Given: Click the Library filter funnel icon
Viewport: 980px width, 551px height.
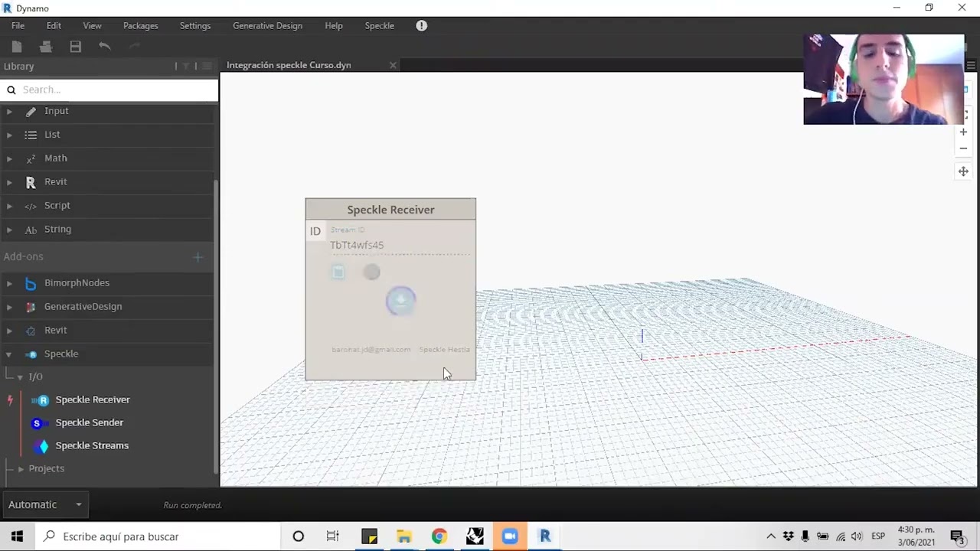Looking at the screenshot, I should (x=185, y=67).
